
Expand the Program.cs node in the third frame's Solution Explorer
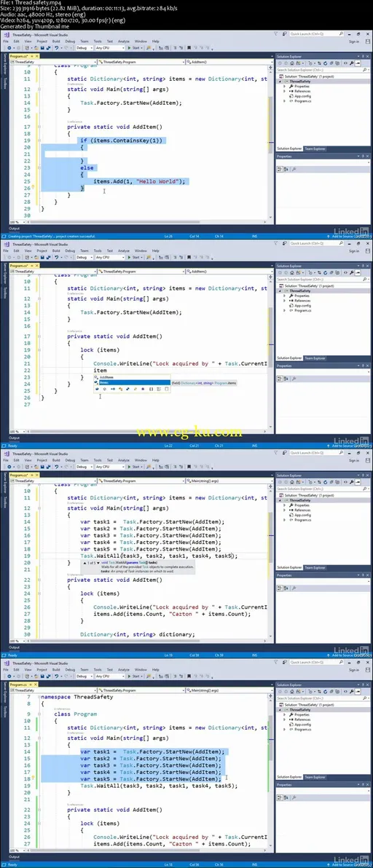click(x=284, y=521)
